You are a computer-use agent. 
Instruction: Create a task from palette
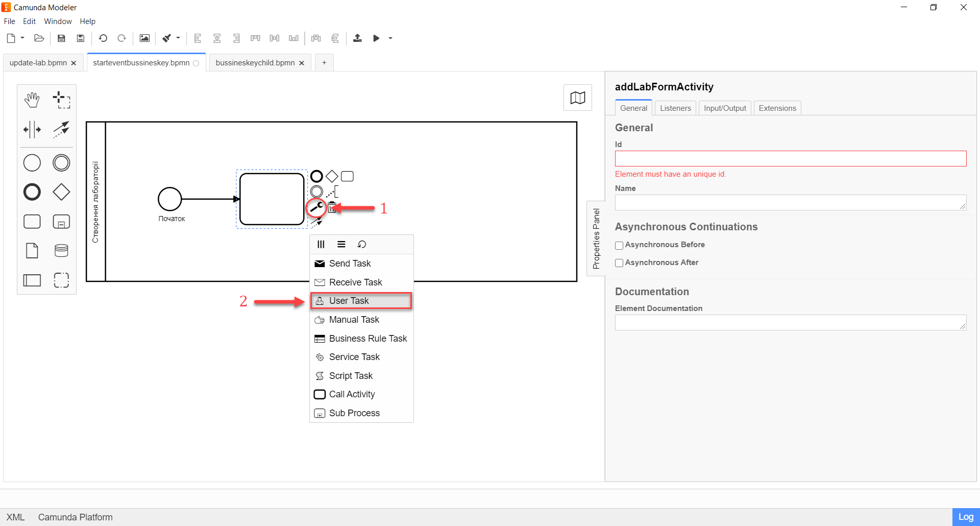pos(32,222)
